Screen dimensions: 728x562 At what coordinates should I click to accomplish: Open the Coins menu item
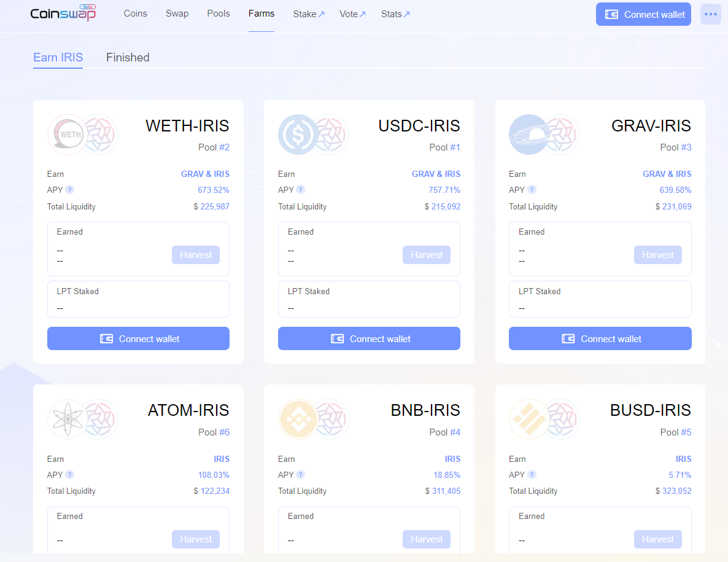pyautogui.click(x=135, y=14)
